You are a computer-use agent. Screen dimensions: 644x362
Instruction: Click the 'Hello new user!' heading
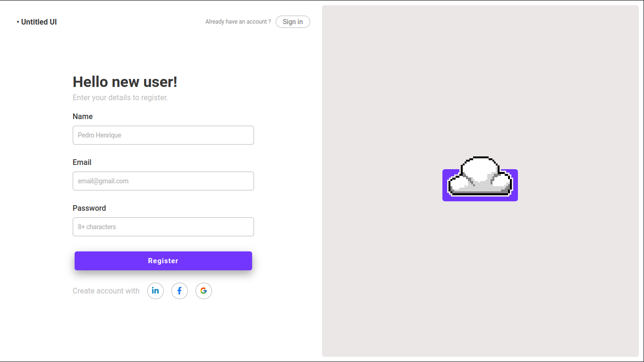click(x=125, y=81)
